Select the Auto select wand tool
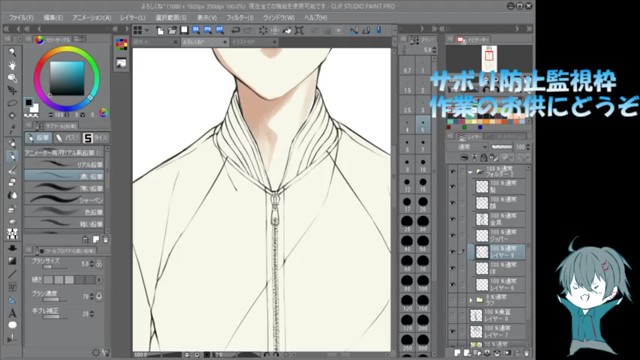Screen dimensions: 640x360 point(12,116)
